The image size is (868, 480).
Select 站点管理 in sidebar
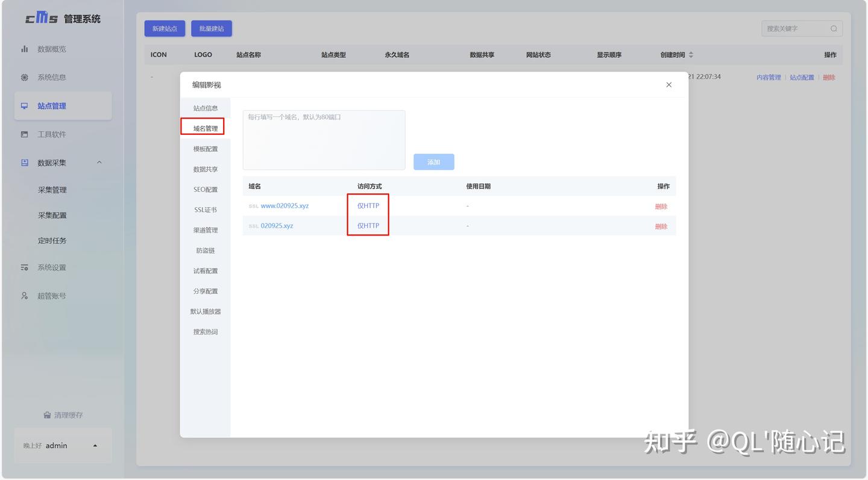[63, 106]
